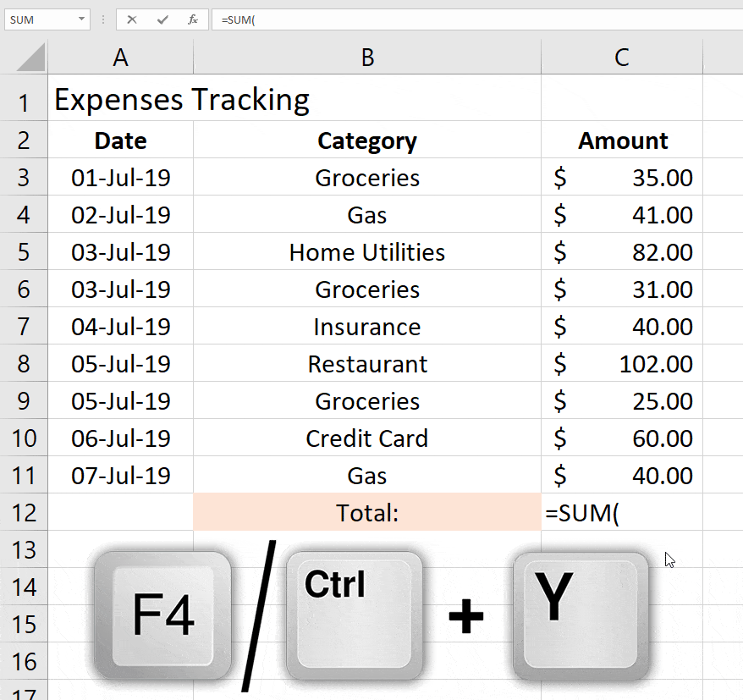Click the Total: label cell
Viewport: 743px width, 700px height.
coord(366,512)
